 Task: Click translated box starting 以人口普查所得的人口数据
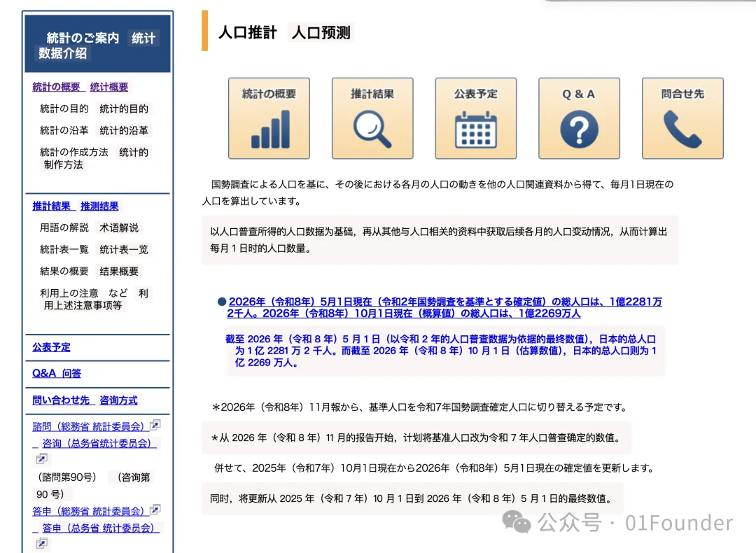(440, 240)
